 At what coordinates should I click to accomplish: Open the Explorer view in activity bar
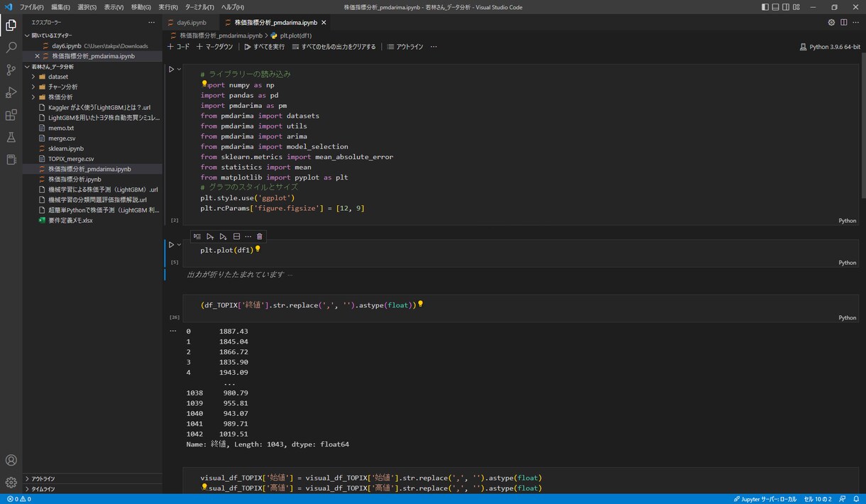click(11, 26)
